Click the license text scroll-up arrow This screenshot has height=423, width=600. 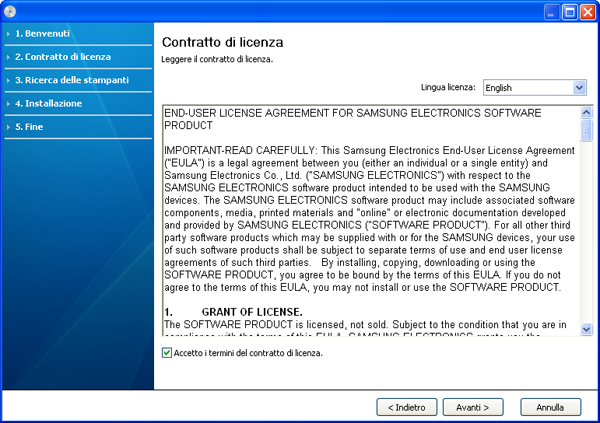coord(586,113)
